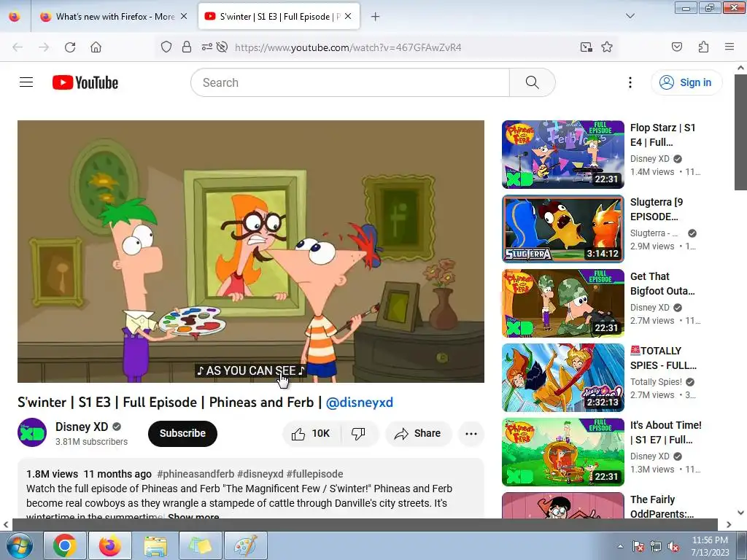
Task: Click the Firefox address bar URL
Action: tap(348, 47)
